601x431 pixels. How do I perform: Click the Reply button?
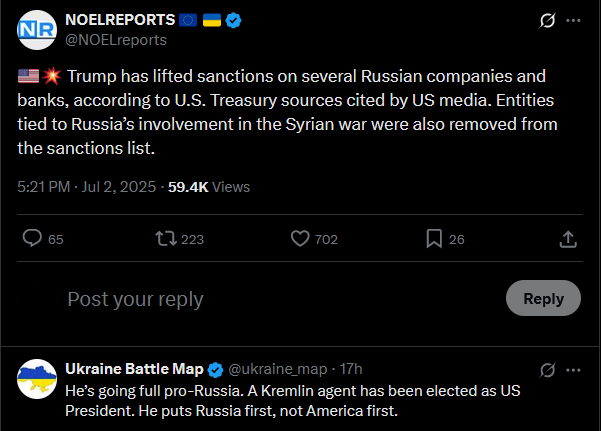point(543,298)
